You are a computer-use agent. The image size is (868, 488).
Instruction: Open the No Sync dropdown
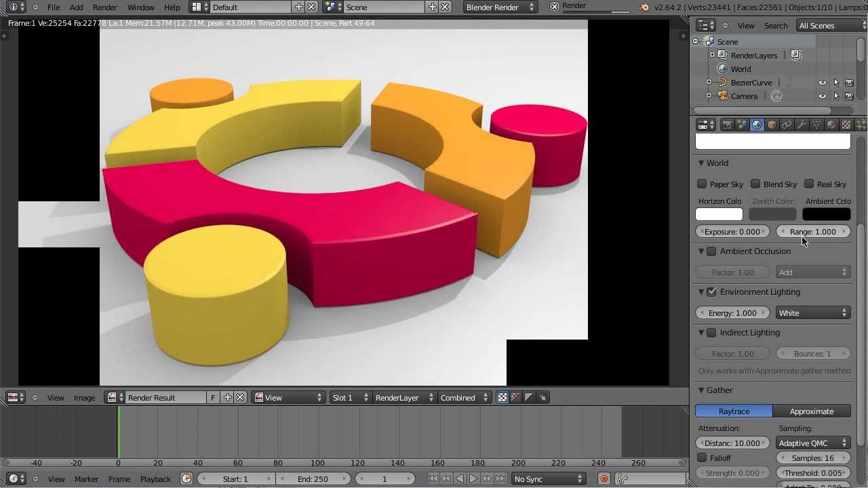pos(549,479)
